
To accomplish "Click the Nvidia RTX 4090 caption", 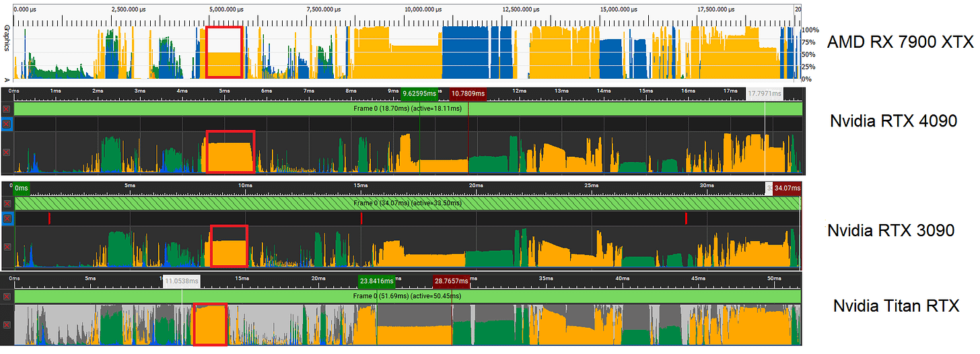I will pos(893,121).
